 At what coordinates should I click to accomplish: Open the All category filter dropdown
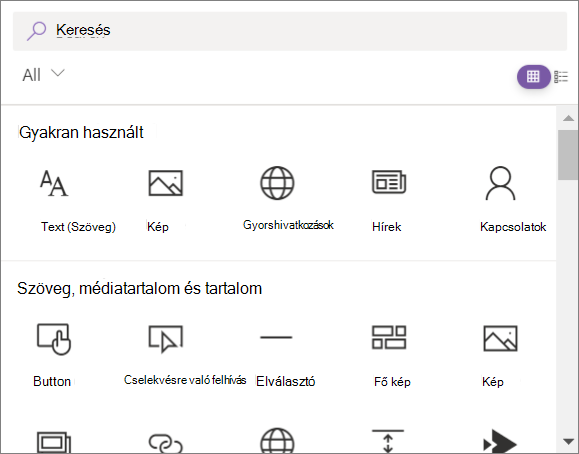point(43,75)
